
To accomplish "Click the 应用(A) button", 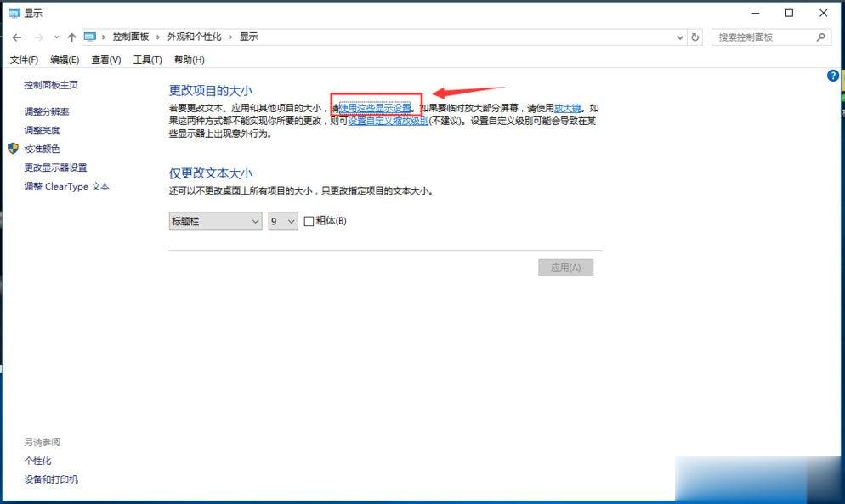I will [566, 268].
